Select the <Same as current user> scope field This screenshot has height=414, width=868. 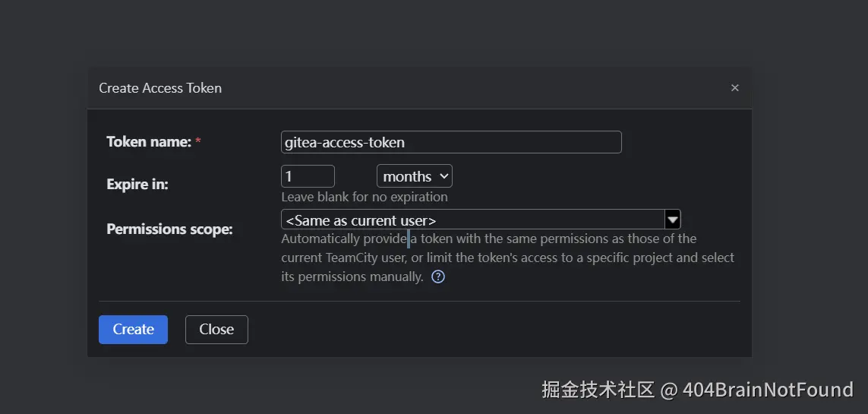(472, 220)
